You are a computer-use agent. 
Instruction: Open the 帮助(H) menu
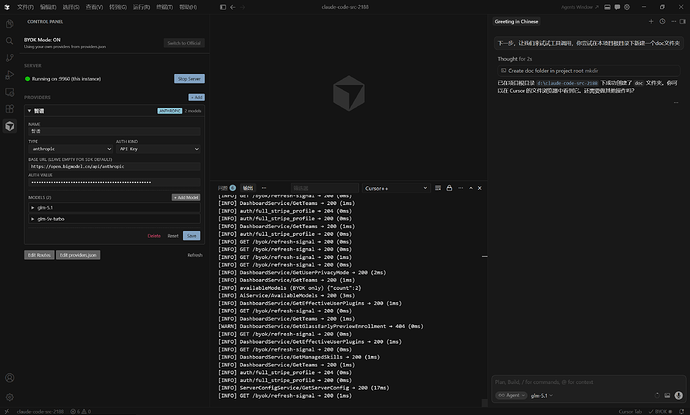[x=188, y=7]
